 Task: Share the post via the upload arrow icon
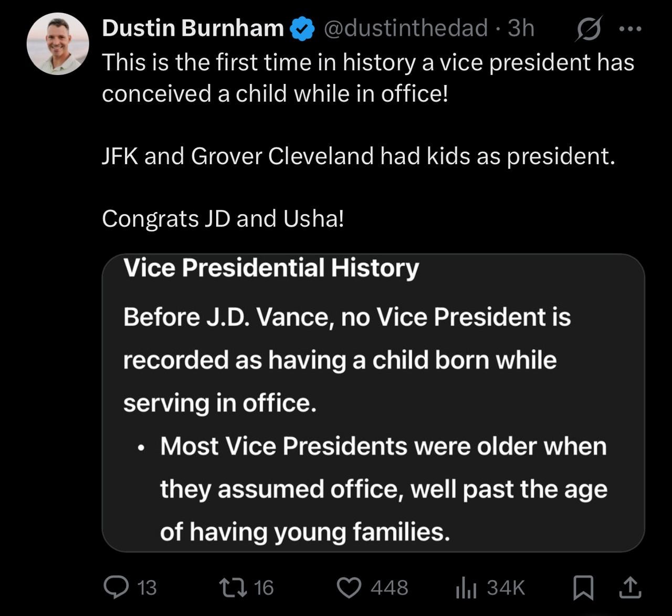click(629, 587)
